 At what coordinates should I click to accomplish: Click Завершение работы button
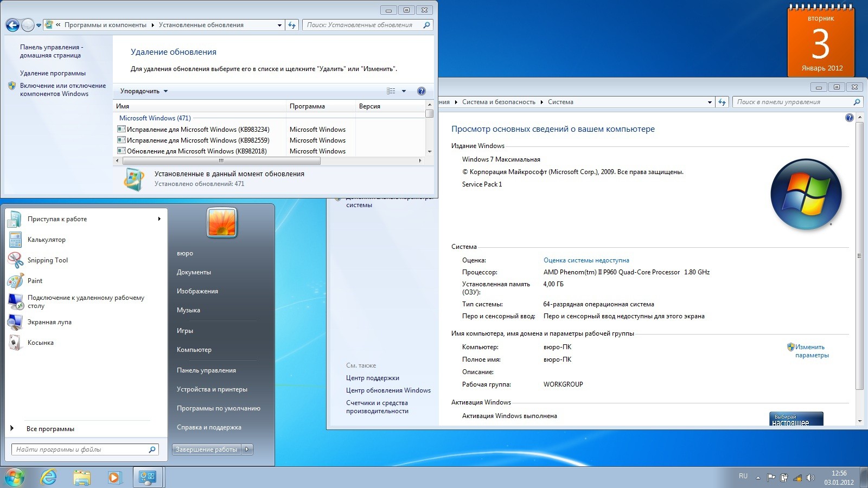[x=207, y=449]
